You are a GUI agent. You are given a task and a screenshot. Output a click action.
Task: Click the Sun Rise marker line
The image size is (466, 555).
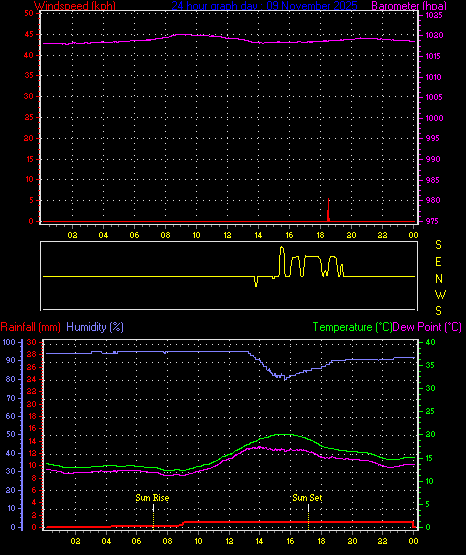click(153, 516)
